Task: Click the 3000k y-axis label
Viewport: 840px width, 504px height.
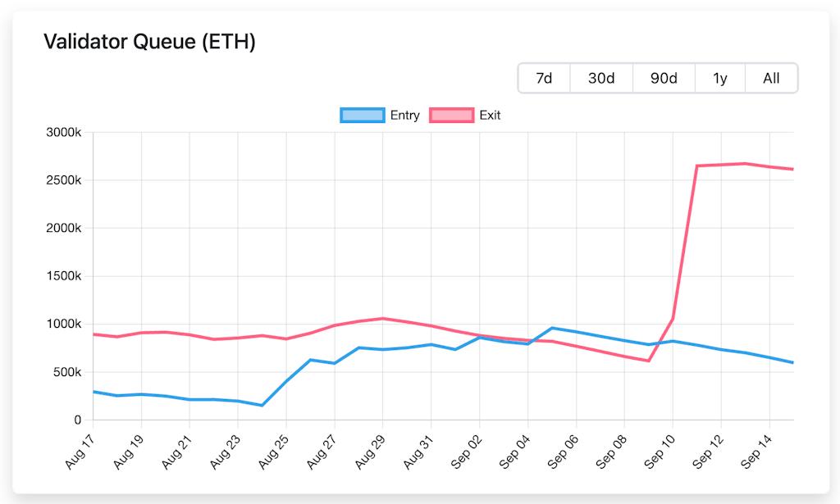Action: click(x=65, y=133)
